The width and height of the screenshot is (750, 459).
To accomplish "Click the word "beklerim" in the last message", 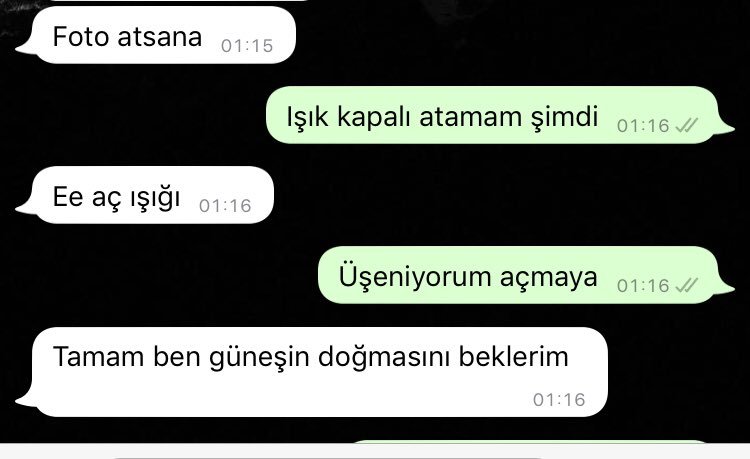I will pos(514,356).
